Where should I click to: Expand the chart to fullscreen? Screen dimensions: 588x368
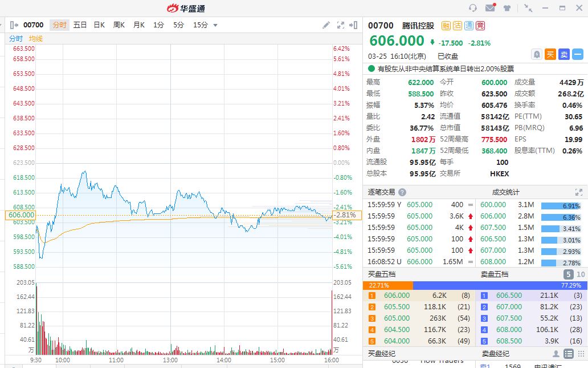click(341, 25)
